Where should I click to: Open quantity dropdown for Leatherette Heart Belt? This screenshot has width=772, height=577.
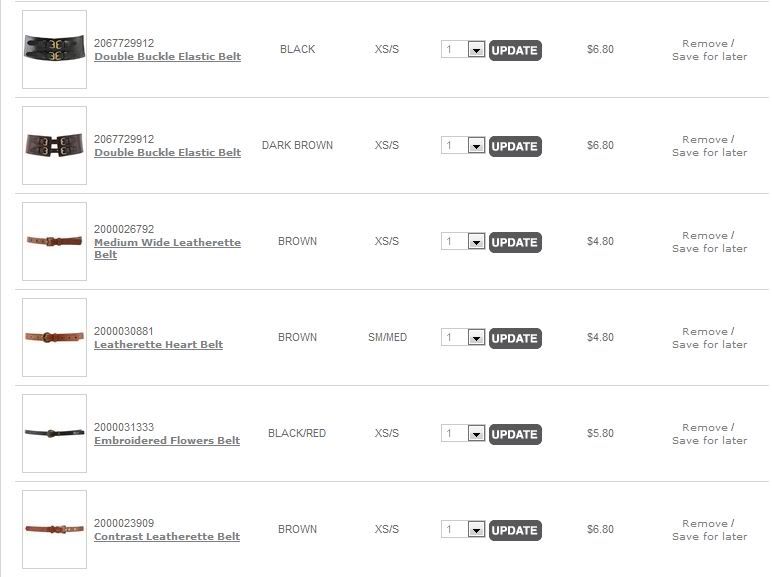coord(476,338)
